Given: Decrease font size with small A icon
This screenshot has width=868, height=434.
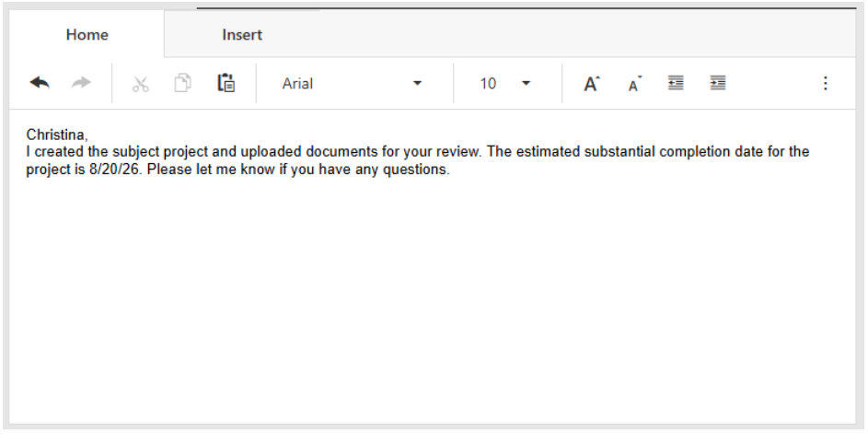Looking at the screenshot, I should (x=634, y=84).
